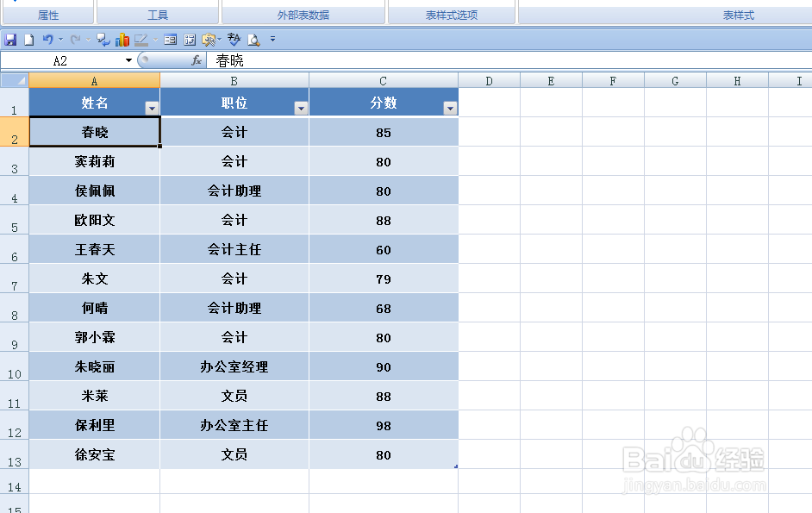812x513 pixels.
Task: Select the 会计主任 position cell
Action: coord(234,249)
